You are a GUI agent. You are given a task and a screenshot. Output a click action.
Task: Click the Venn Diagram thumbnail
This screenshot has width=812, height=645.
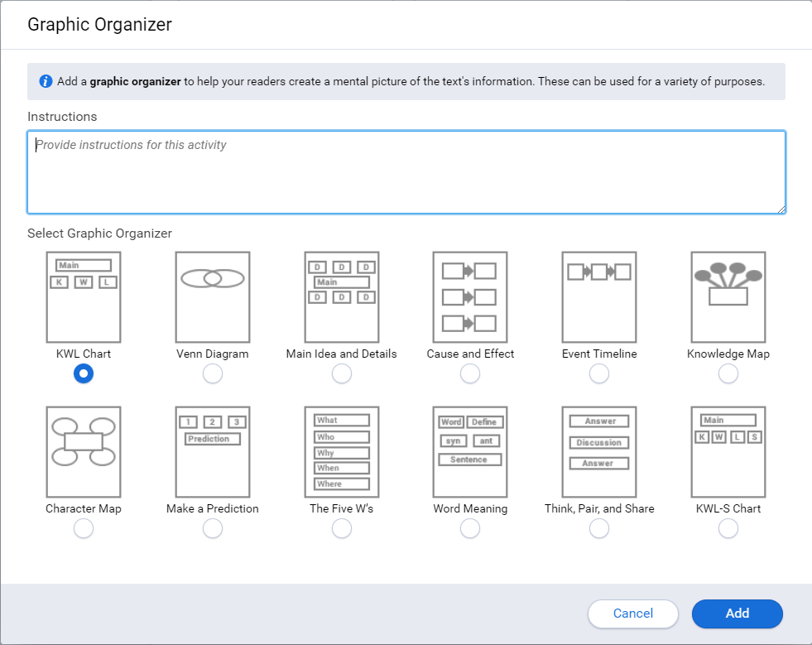(x=213, y=297)
